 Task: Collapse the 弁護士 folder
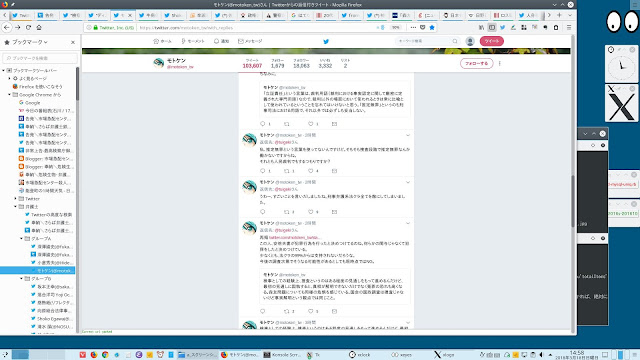(16, 207)
